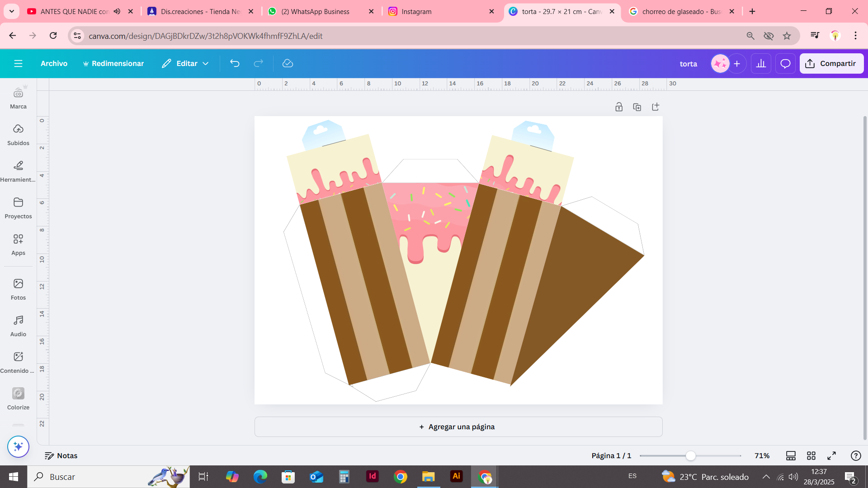The image size is (868, 488).
Task: Open the tab search chevron dropdown
Action: click(x=12, y=11)
